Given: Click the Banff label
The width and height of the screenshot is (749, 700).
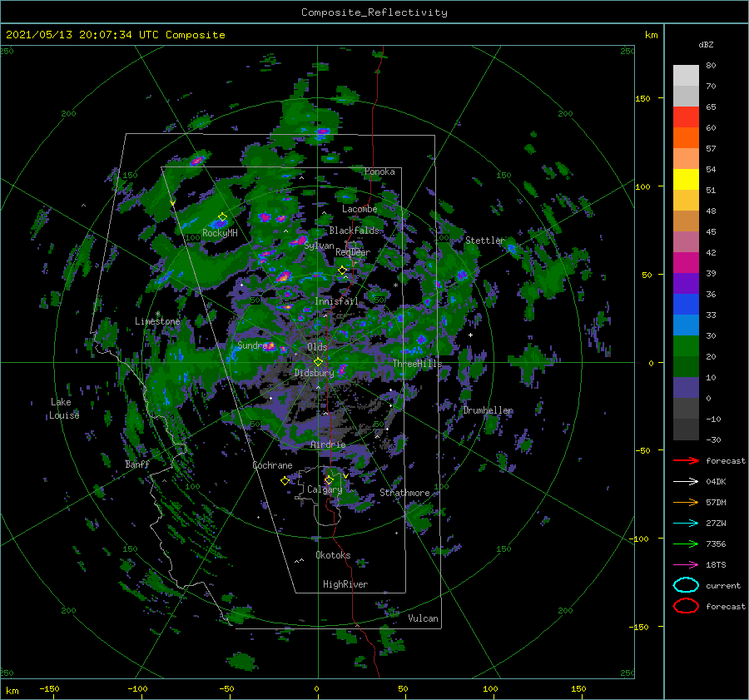Looking at the screenshot, I should coord(137,464).
